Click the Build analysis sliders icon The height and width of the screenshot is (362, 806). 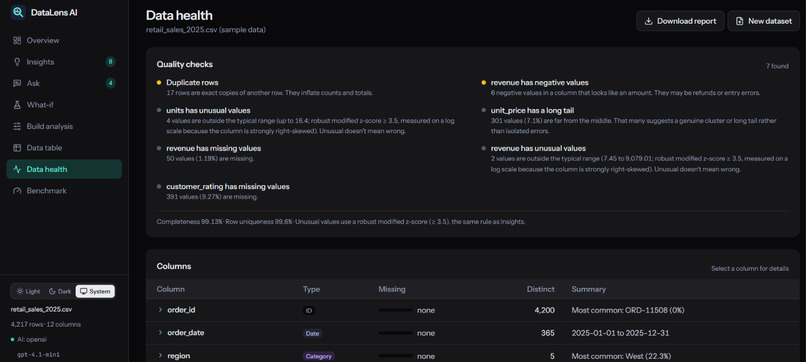pyautogui.click(x=17, y=126)
